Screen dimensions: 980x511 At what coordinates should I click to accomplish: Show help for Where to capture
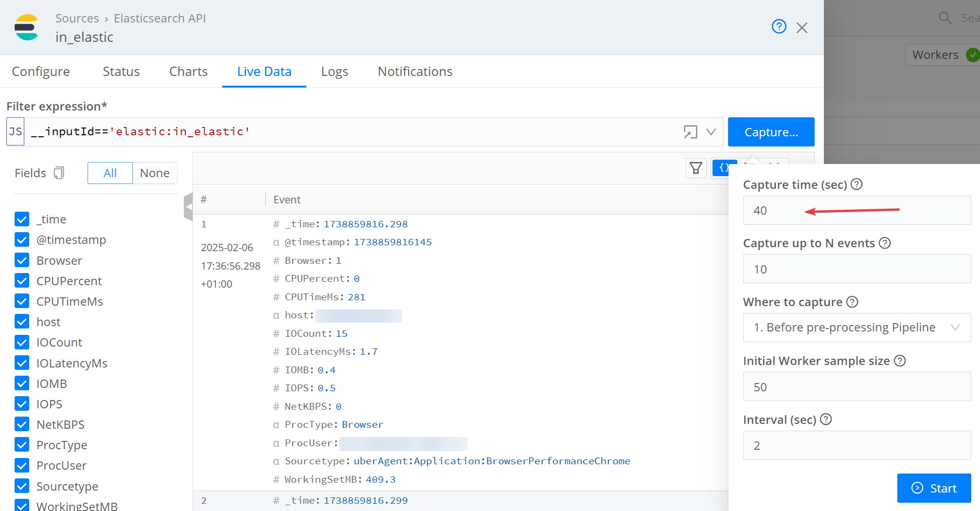(852, 302)
